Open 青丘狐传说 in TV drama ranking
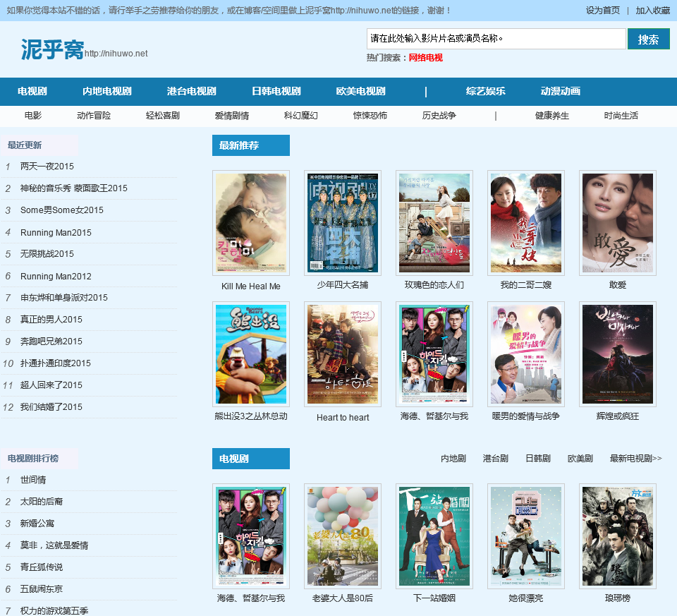Screen dimensions: 677x616 (42, 567)
